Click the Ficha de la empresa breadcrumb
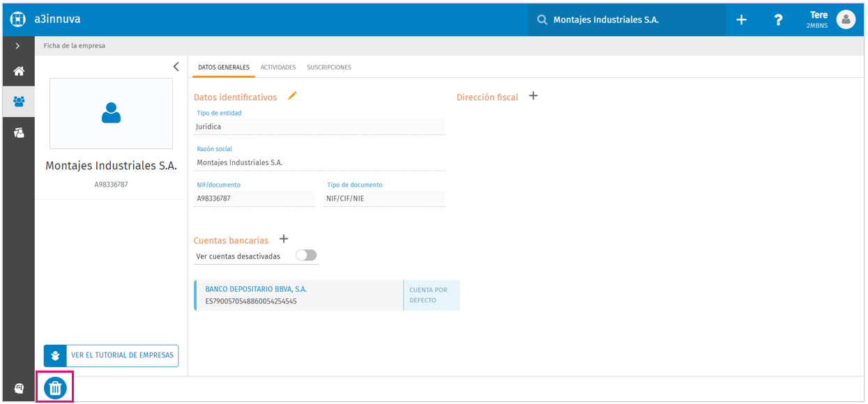The image size is (868, 404). 75,46
